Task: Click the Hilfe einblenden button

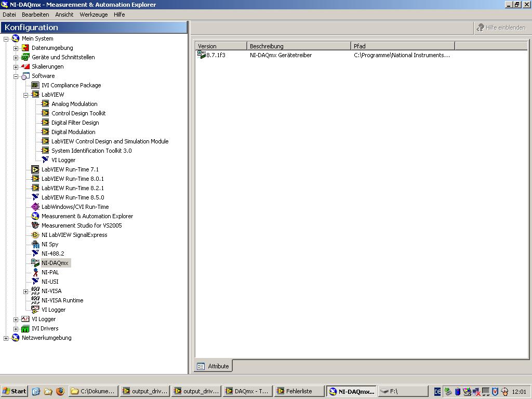Action: click(501, 28)
